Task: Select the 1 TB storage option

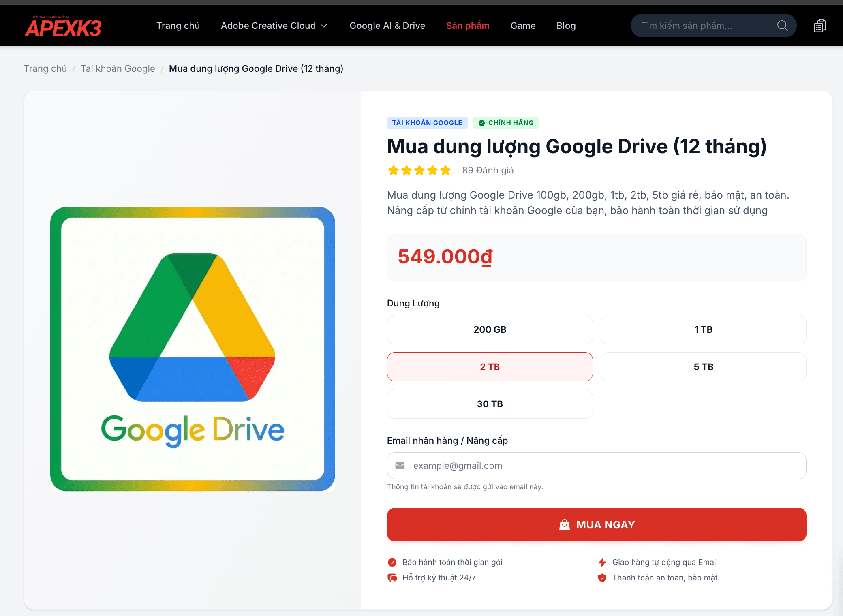Action: click(x=703, y=329)
